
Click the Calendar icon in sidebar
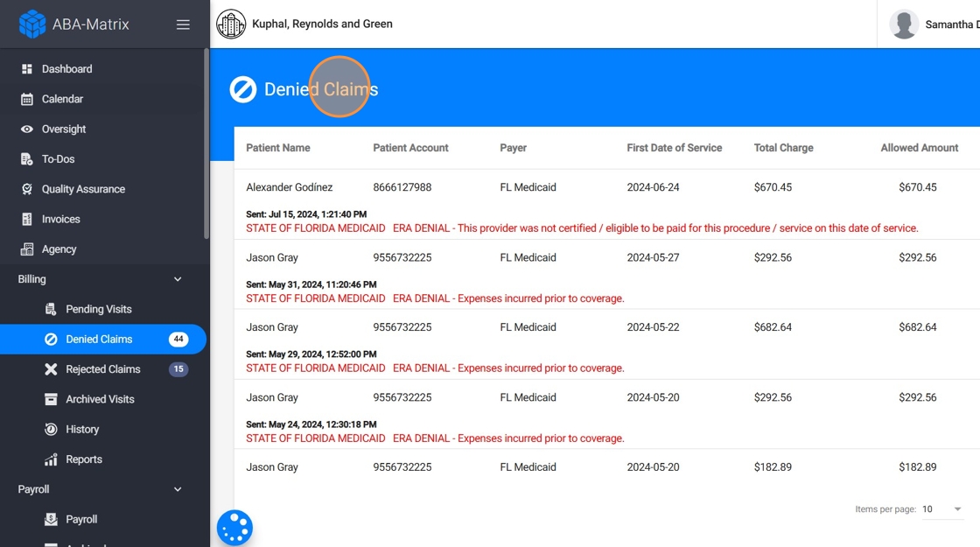point(27,99)
